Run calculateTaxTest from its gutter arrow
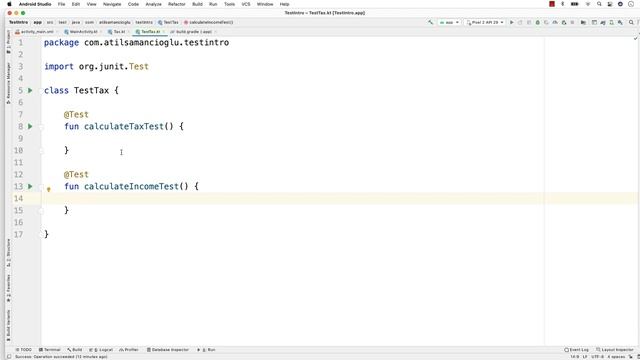640x360 pixels. coord(30,127)
